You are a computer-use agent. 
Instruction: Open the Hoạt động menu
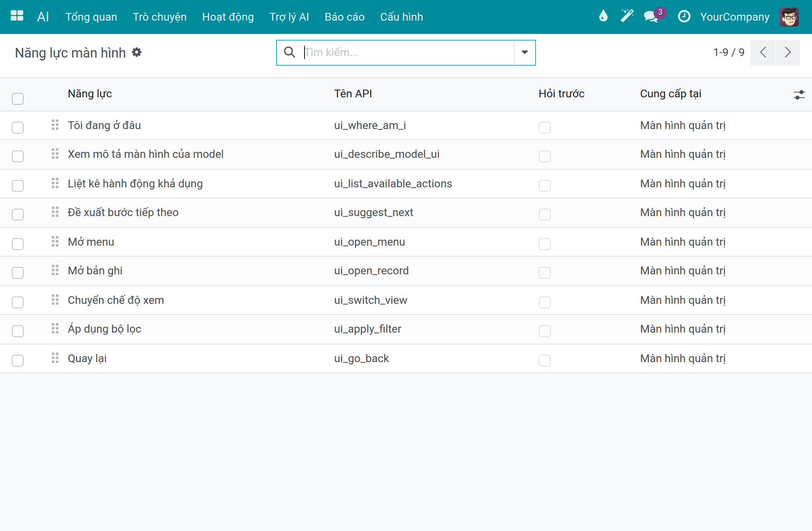click(x=228, y=17)
